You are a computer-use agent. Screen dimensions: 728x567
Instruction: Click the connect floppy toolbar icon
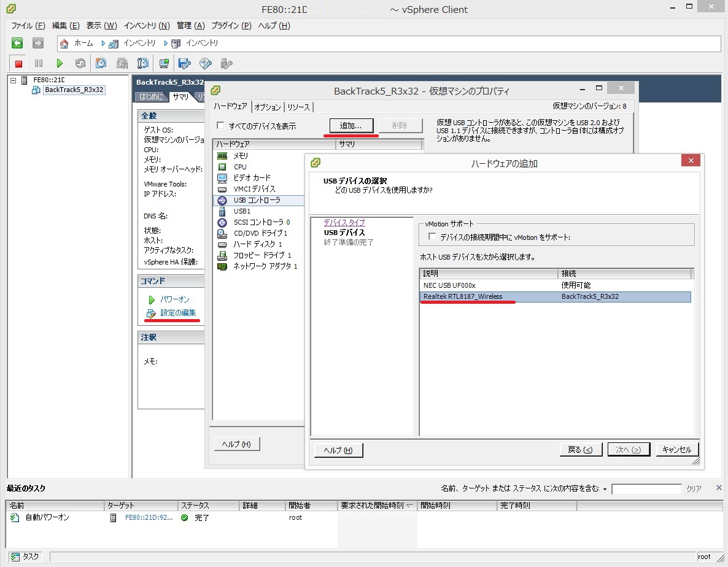coord(185,64)
